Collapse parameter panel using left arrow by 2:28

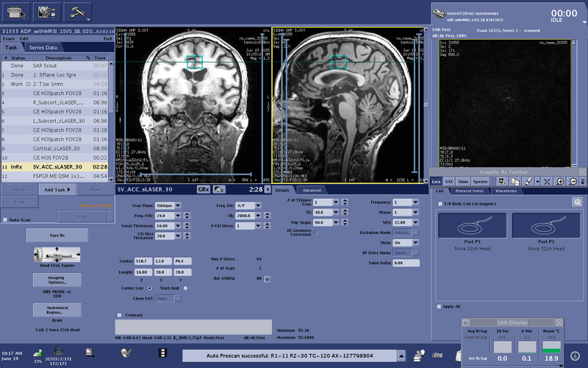pyautogui.click(x=268, y=190)
